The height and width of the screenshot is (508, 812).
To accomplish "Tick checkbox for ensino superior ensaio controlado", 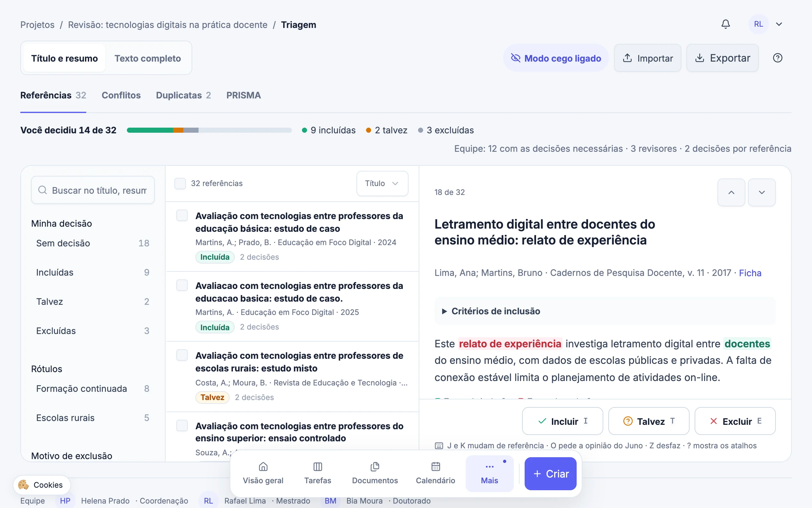I will click(182, 425).
